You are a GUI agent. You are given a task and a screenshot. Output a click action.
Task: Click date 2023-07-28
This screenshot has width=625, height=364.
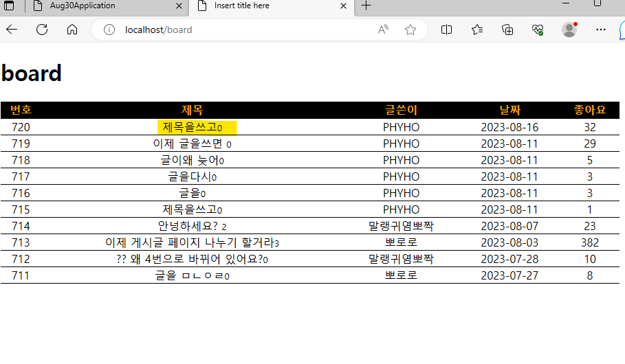509,259
